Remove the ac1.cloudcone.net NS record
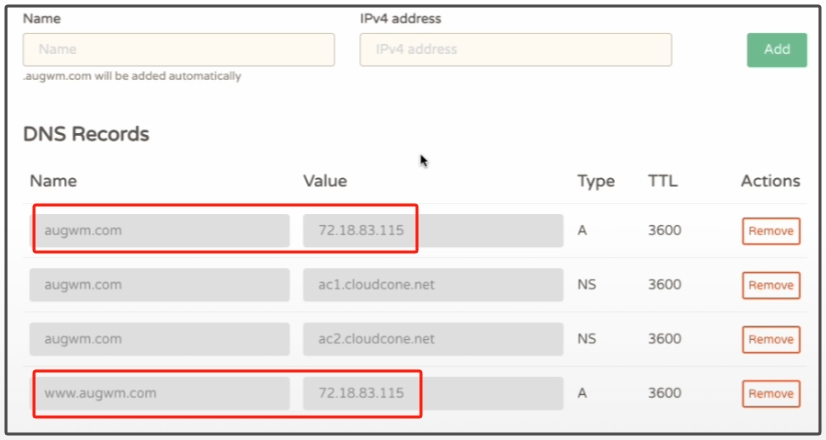 coord(770,285)
